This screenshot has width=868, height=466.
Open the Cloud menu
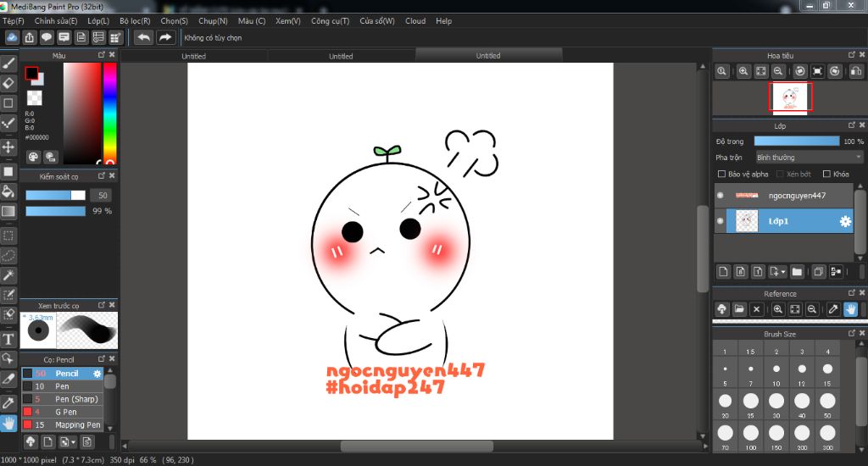tap(415, 21)
